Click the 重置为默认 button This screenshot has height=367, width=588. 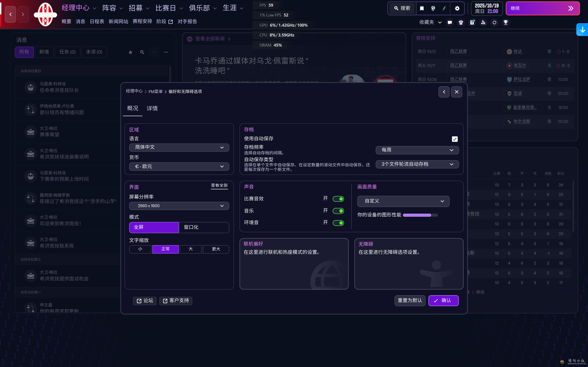(409, 300)
